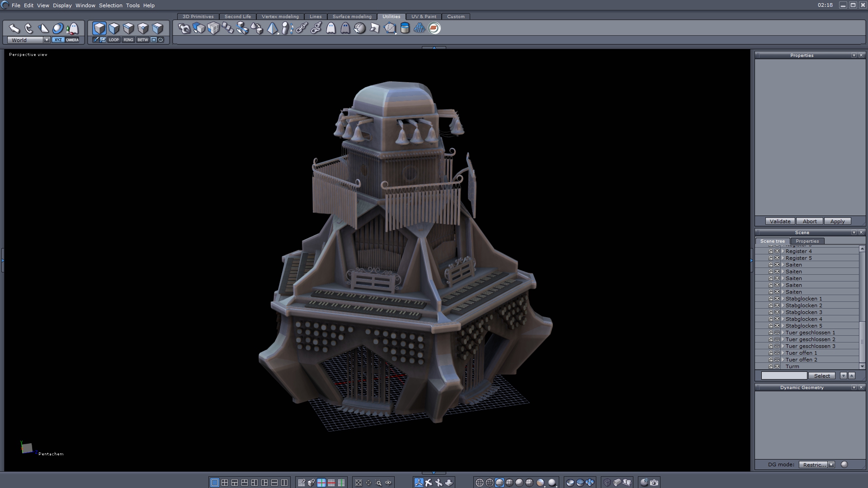Image resolution: width=868 pixels, height=488 pixels.
Task: Activate the LOOP selection button
Action: 114,40
